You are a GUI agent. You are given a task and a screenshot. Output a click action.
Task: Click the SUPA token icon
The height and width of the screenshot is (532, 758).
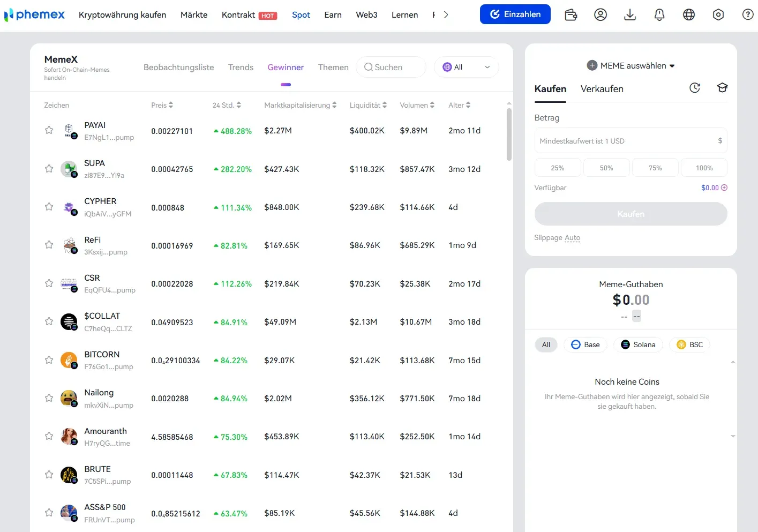click(69, 169)
